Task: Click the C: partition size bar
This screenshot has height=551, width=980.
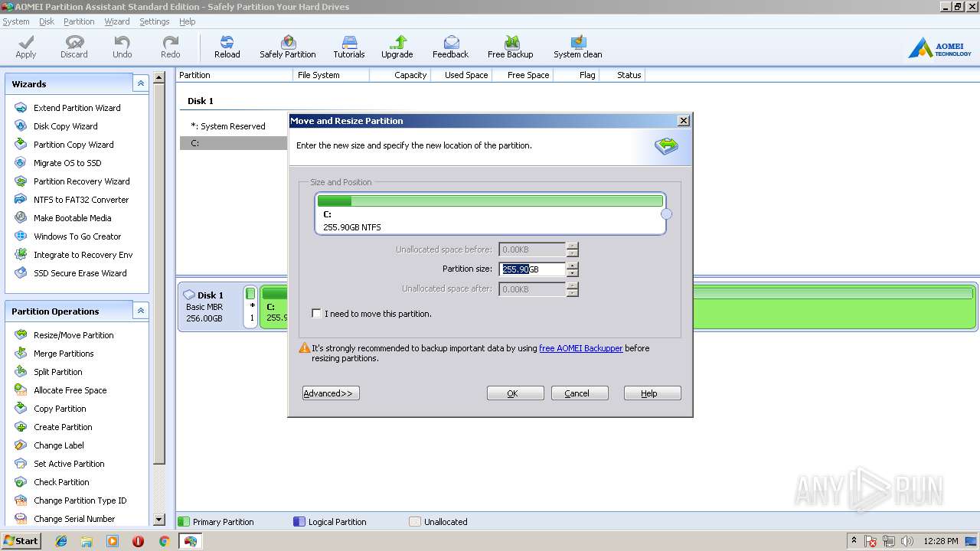Action: coord(490,201)
